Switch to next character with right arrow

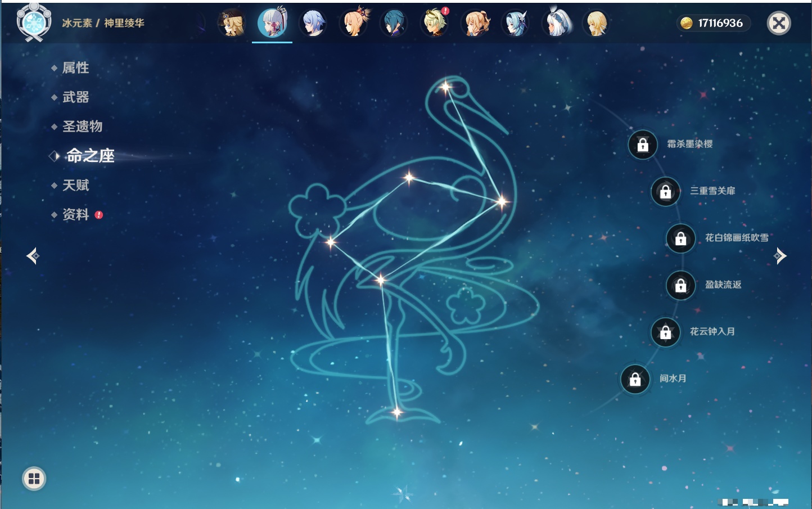click(x=780, y=256)
